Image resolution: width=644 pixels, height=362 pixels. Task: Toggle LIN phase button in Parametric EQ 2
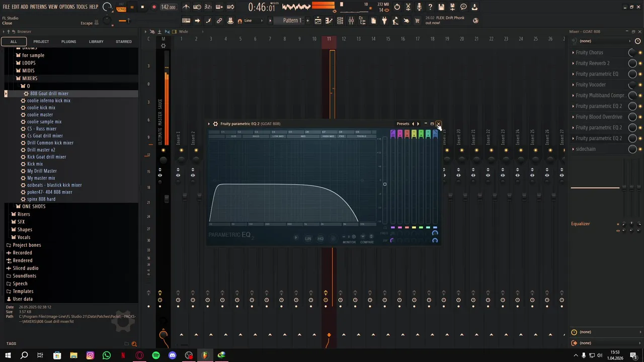tap(308, 238)
